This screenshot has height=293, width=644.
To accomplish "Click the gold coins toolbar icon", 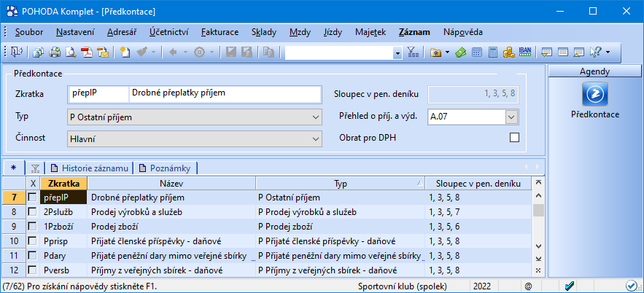I will (x=509, y=52).
